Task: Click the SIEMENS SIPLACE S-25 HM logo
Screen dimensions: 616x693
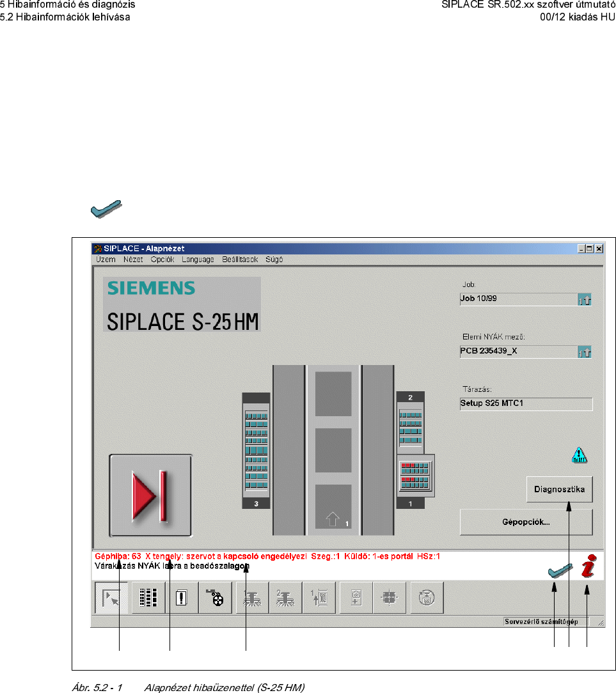Action: pyautogui.click(x=182, y=304)
